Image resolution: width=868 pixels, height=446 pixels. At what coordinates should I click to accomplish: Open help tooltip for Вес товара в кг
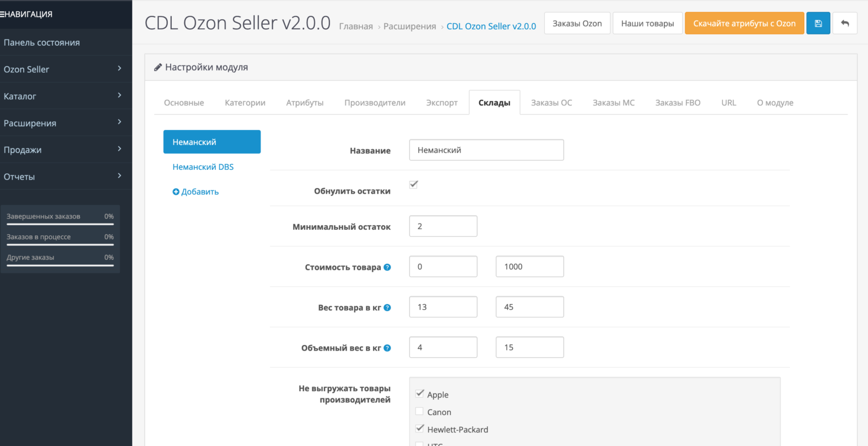coord(387,308)
